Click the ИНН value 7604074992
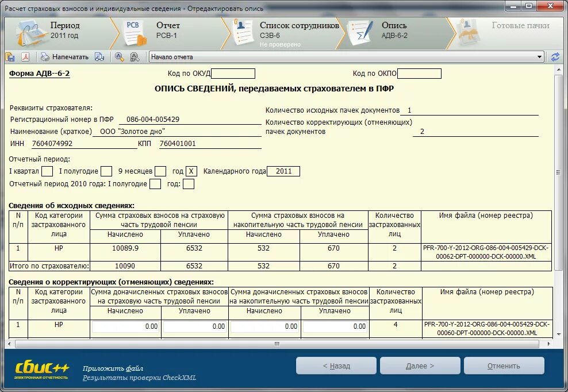Image resolution: width=568 pixels, height=392 pixels. (52, 144)
